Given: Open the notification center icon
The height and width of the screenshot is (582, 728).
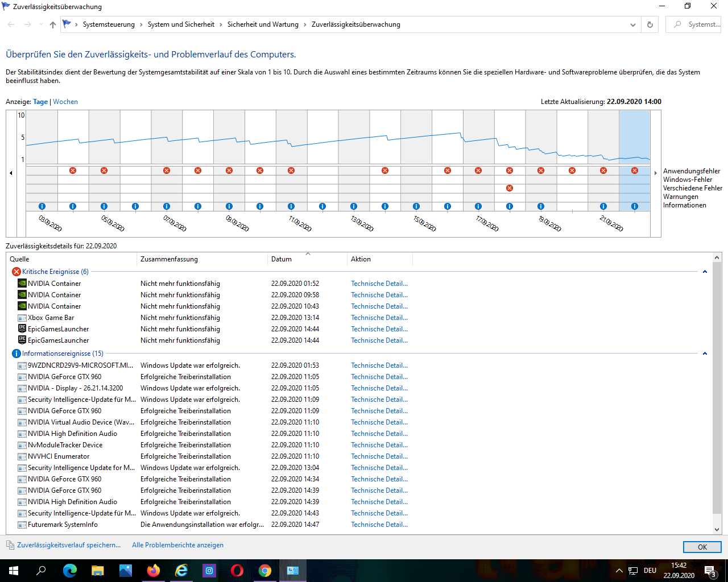Looking at the screenshot, I should (710, 571).
